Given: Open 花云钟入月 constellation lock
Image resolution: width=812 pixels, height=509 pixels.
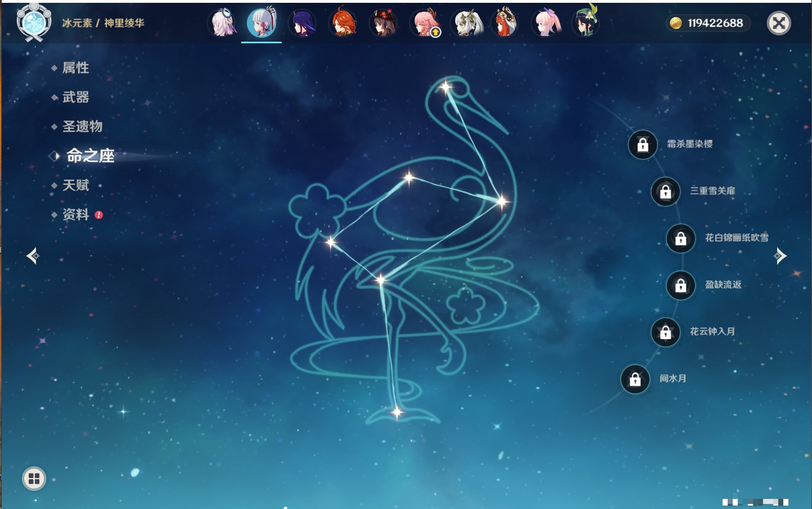Looking at the screenshot, I should (666, 332).
